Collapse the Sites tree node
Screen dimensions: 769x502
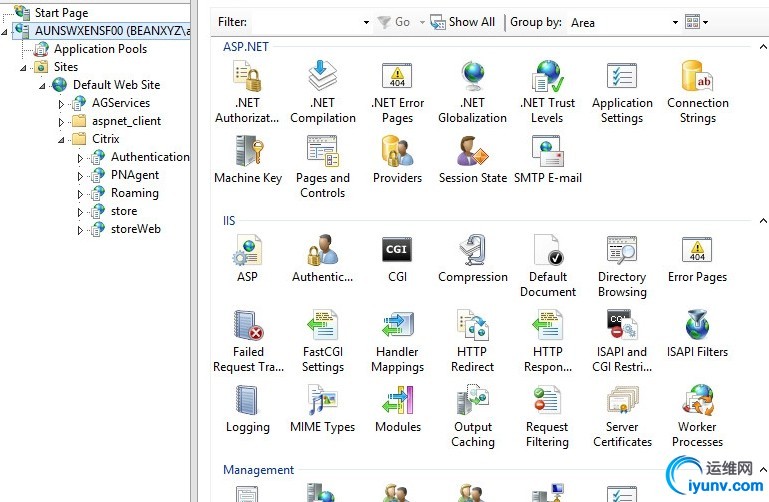point(24,68)
